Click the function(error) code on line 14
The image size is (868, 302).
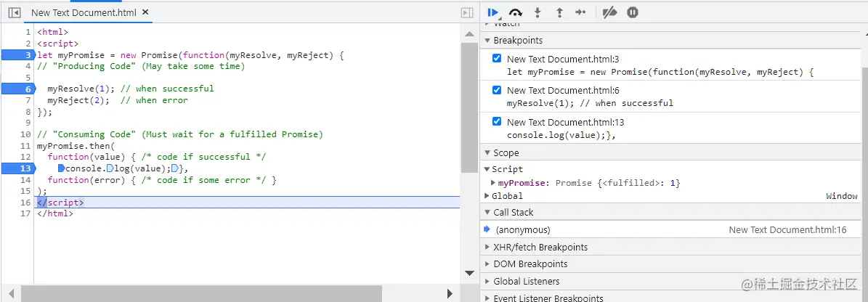(89, 180)
